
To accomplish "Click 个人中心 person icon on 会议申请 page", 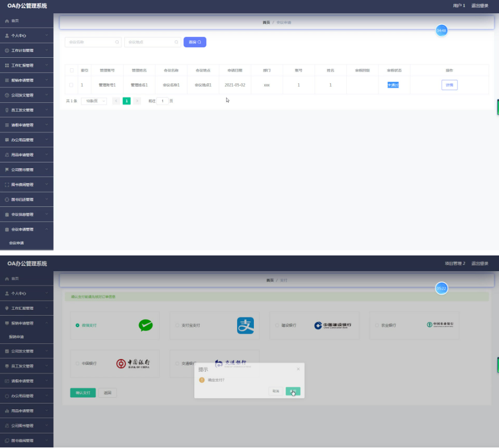I will click(x=7, y=36).
